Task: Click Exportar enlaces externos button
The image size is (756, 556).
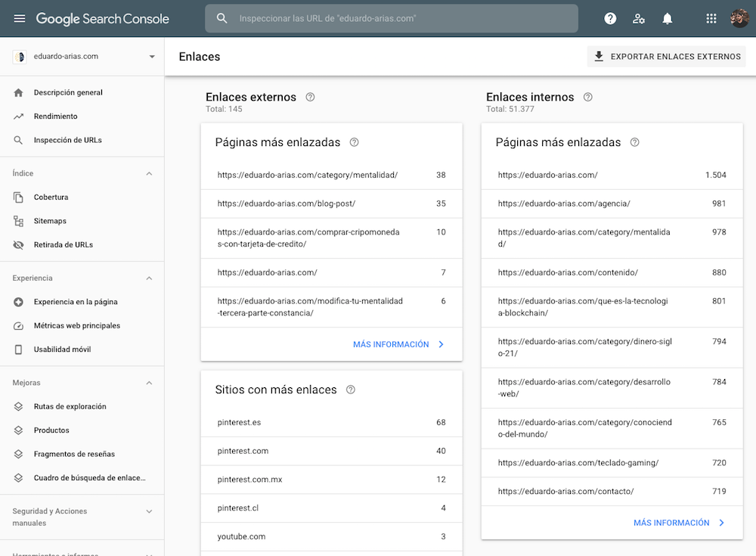Action: point(666,57)
